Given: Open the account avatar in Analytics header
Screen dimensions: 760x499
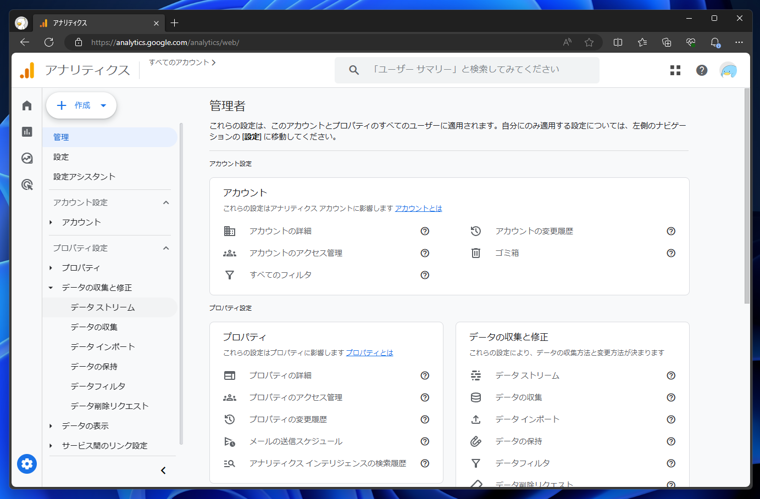Looking at the screenshot, I should coord(728,70).
